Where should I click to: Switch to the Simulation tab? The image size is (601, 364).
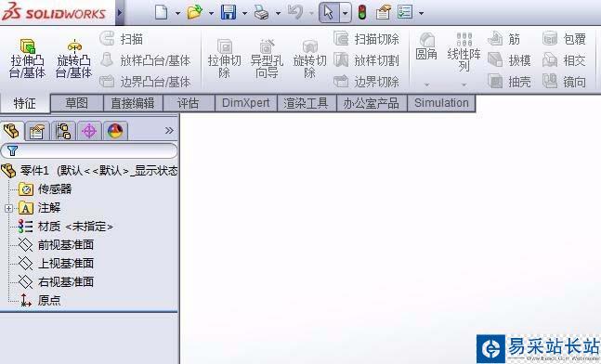pyautogui.click(x=441, y=103)
